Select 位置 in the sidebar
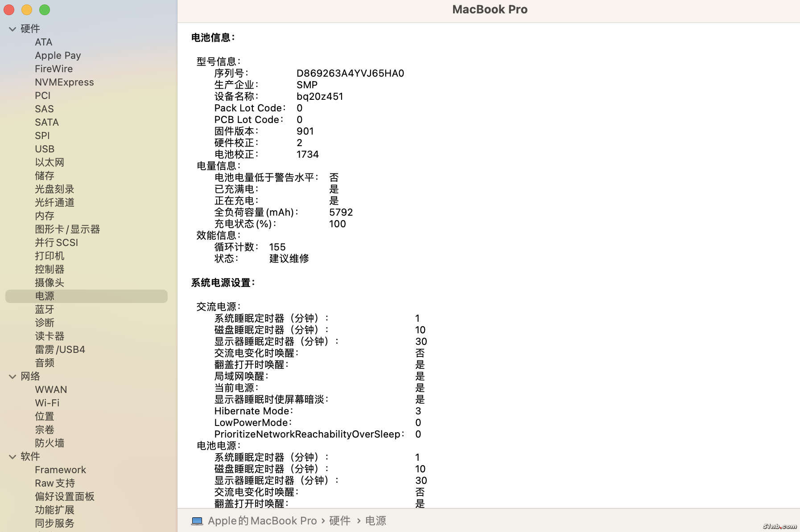Viewport: 800px width, 532px height. tap(45, 417)
